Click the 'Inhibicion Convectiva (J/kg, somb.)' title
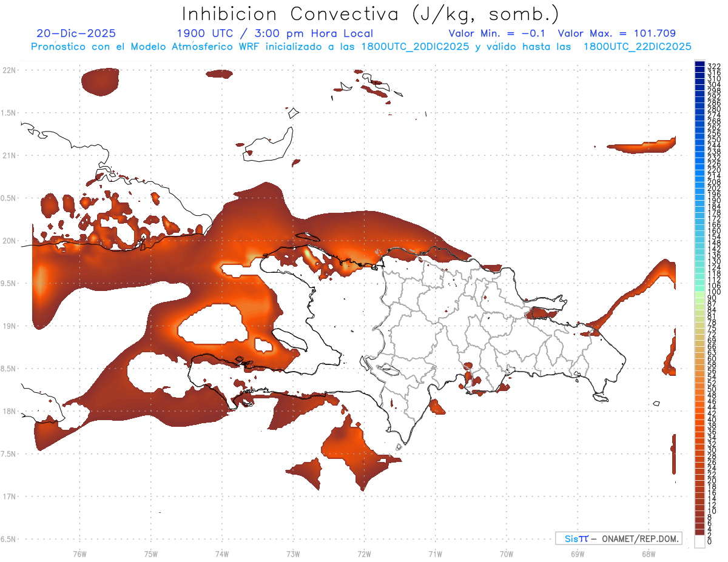 371,14
